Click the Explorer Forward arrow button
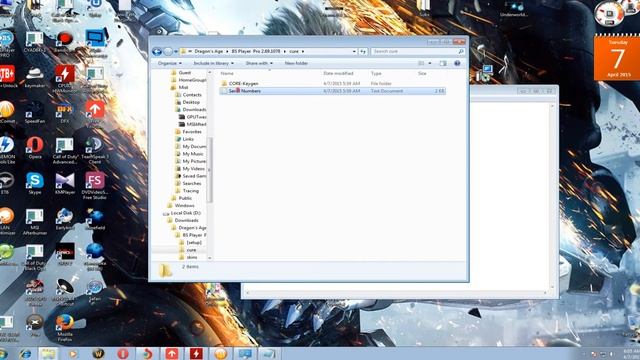This screenshot has width=640, height=360. point(168,51)
